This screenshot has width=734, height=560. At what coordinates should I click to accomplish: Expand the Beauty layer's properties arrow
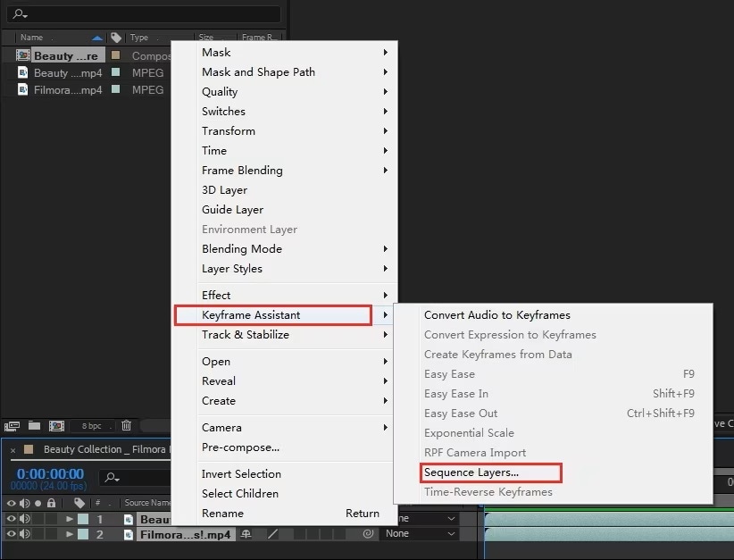69,518
